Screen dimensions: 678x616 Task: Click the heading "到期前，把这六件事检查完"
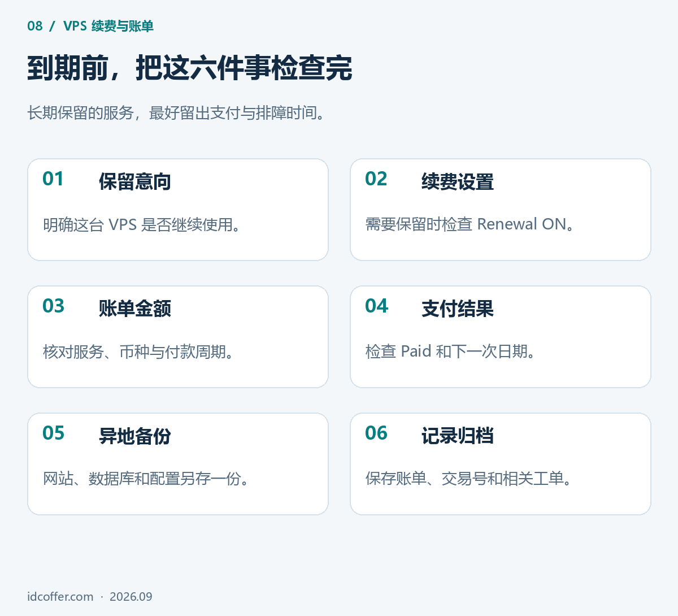[x=190, y=69]
